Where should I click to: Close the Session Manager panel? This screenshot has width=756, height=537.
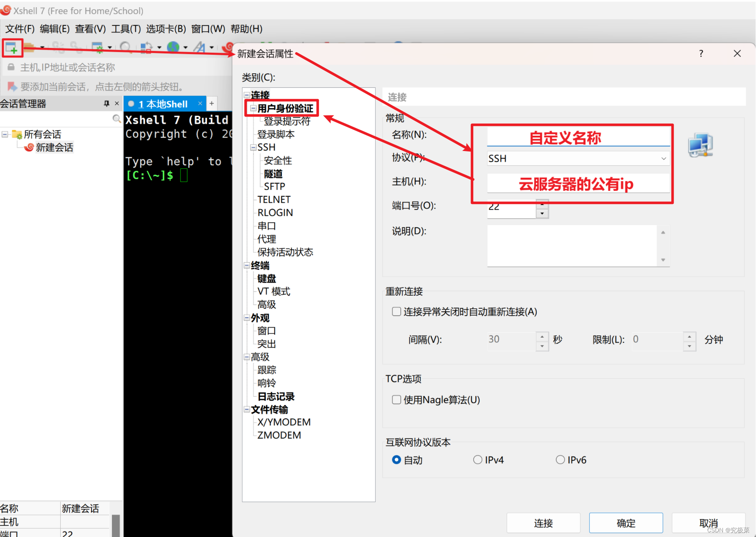tap(117, 103)
